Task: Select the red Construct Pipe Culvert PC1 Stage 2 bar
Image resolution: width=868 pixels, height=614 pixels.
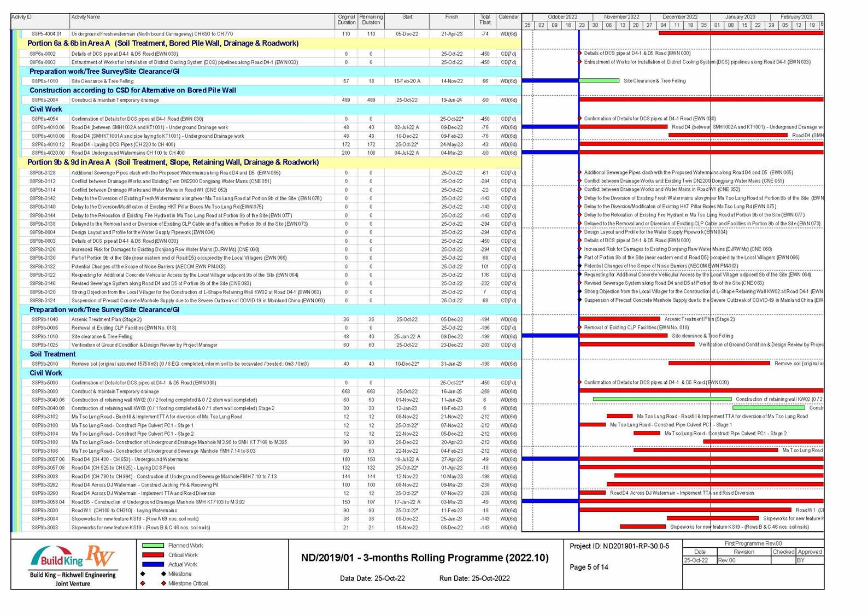Action: coord(647,433)
